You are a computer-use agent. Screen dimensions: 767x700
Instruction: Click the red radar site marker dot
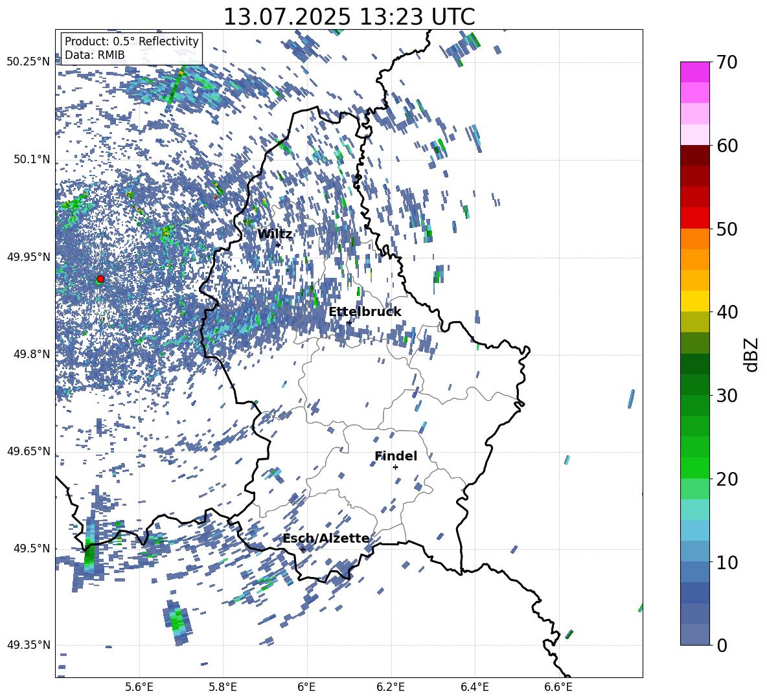click(100, 279)
